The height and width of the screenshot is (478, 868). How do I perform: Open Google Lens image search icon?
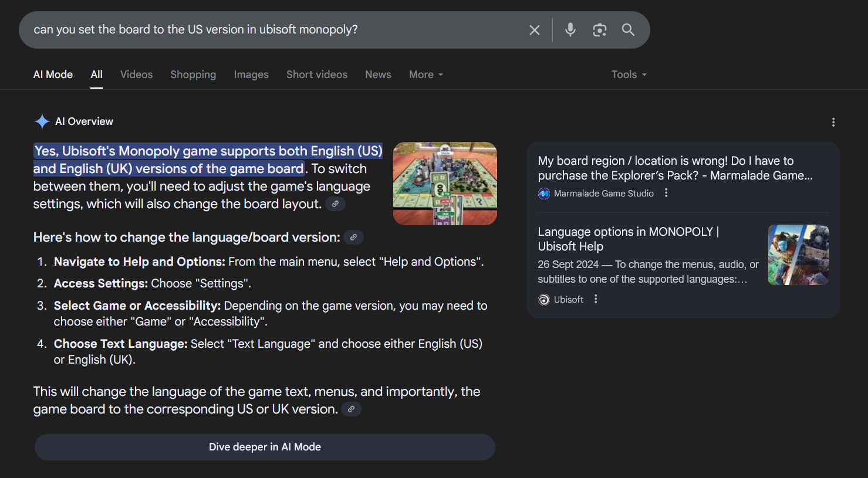pos(599,30)
